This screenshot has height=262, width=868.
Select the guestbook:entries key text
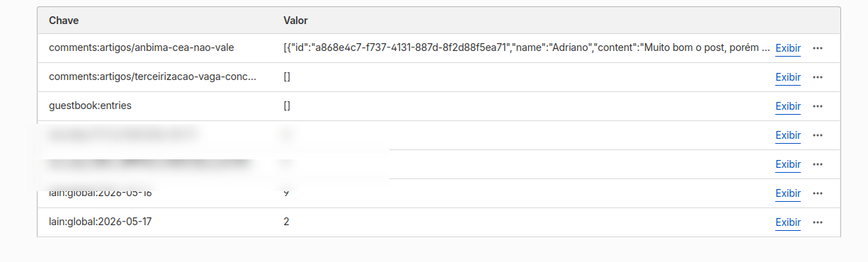click(x=90, y=106)
